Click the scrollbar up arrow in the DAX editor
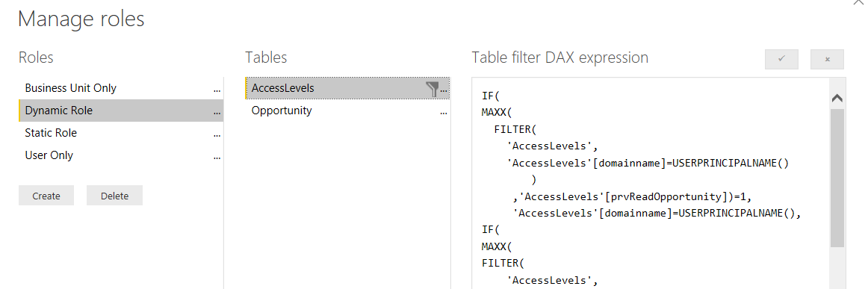 pos(837,98)
